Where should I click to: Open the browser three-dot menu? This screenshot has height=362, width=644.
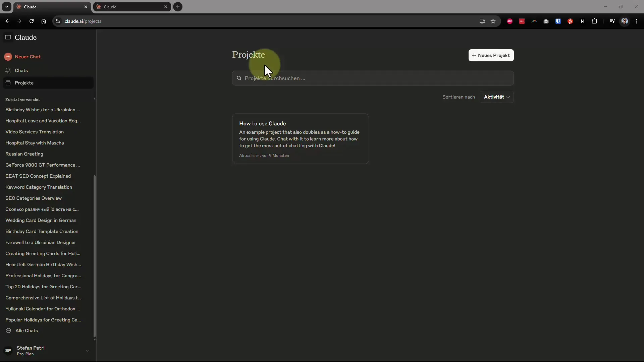click(x=637, y=21)
